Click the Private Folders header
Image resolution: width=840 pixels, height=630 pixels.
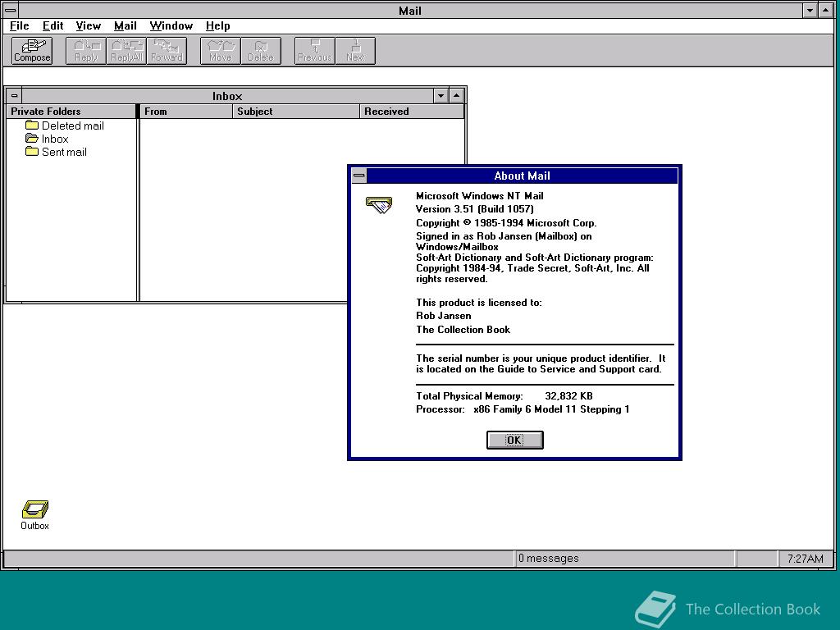[x=71, y=112]
